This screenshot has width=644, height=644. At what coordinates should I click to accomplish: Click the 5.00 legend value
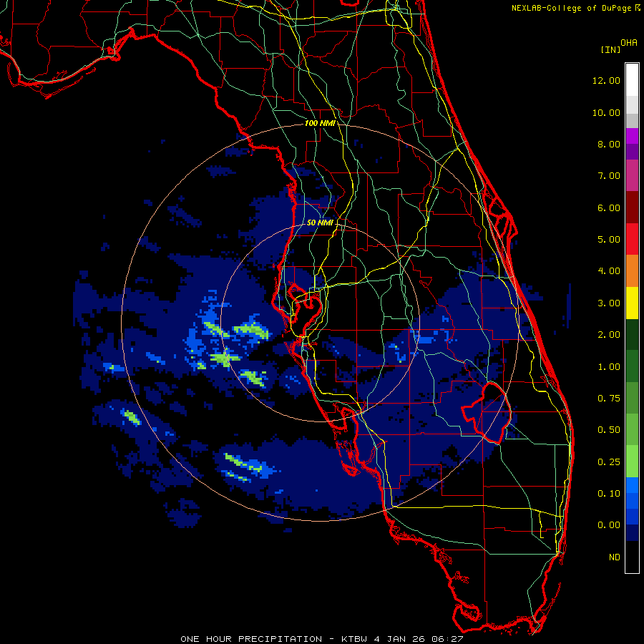(x=609, y=240)
